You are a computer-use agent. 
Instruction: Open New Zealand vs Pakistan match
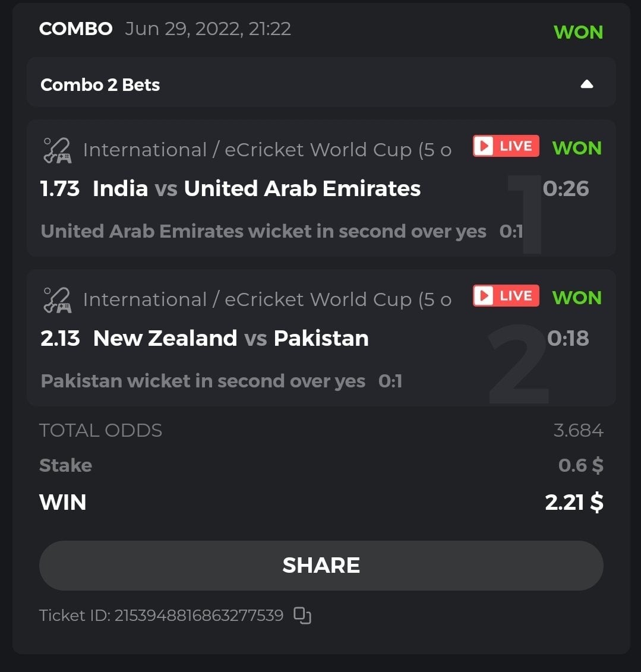(x=230, y=339)
